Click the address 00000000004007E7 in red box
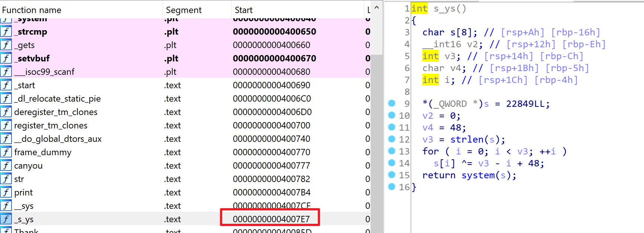Viewport: 644px width, 233px height. tap(271, 219)
